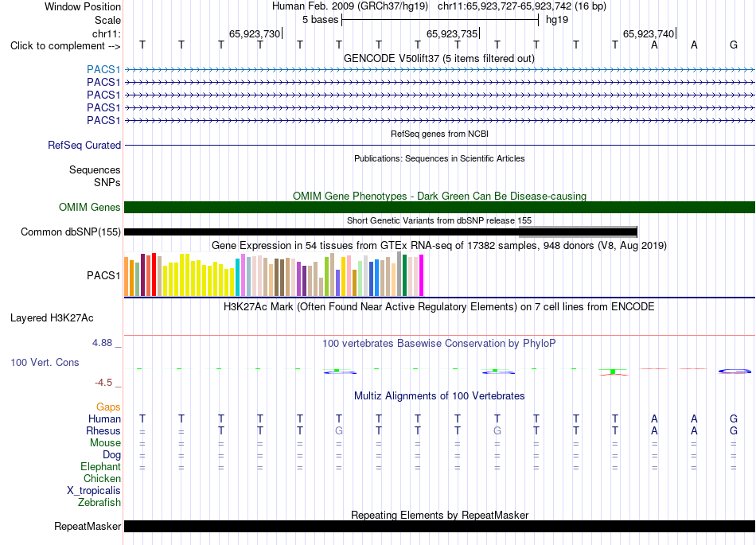This screenshot has height=545, width=756.
Task: Select the gray variant item on the dbSNP track
Action: point(578,232)
